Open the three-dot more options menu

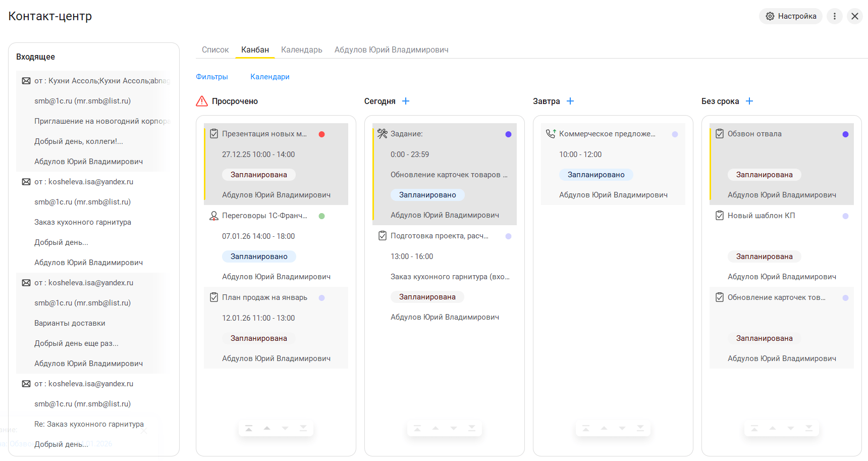point(834,16)
